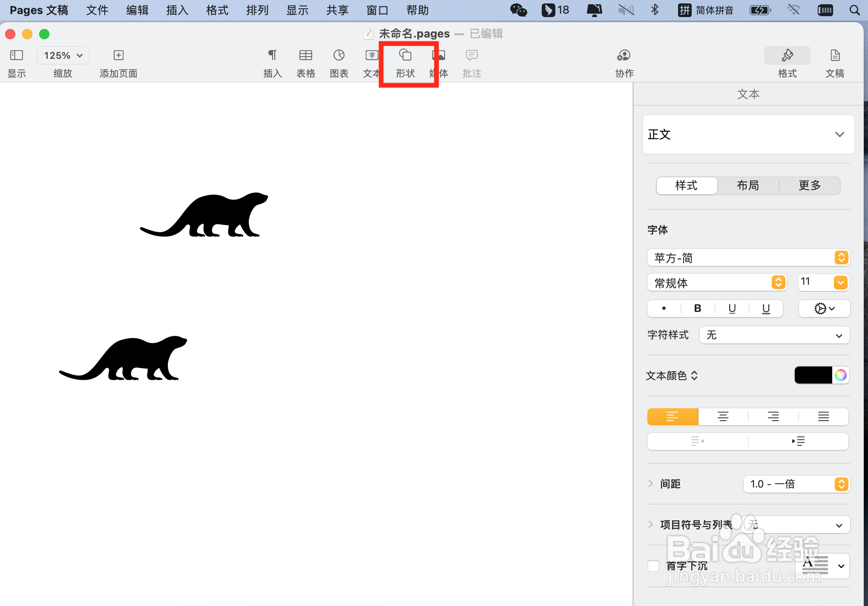Click the black text color swatch

click(813, 375)
